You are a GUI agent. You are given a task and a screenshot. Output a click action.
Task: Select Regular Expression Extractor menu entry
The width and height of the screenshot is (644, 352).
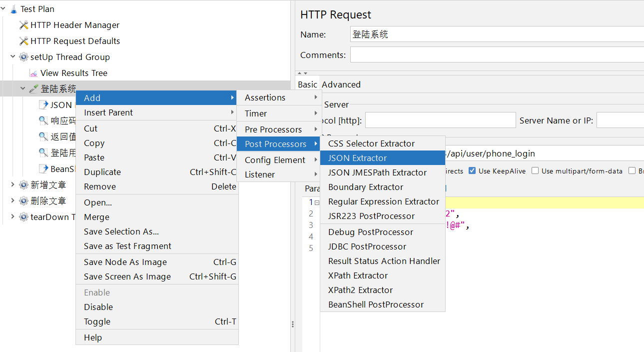(383, 201)
